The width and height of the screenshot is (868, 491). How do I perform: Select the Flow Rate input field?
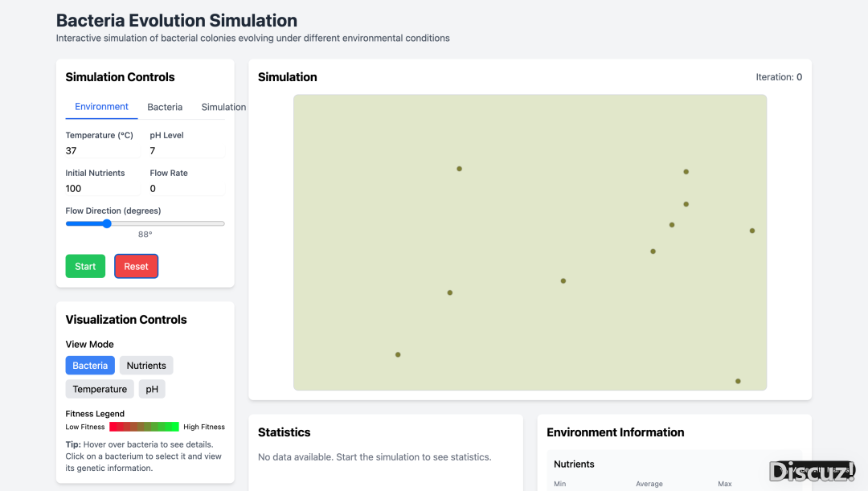click(186, 188)
